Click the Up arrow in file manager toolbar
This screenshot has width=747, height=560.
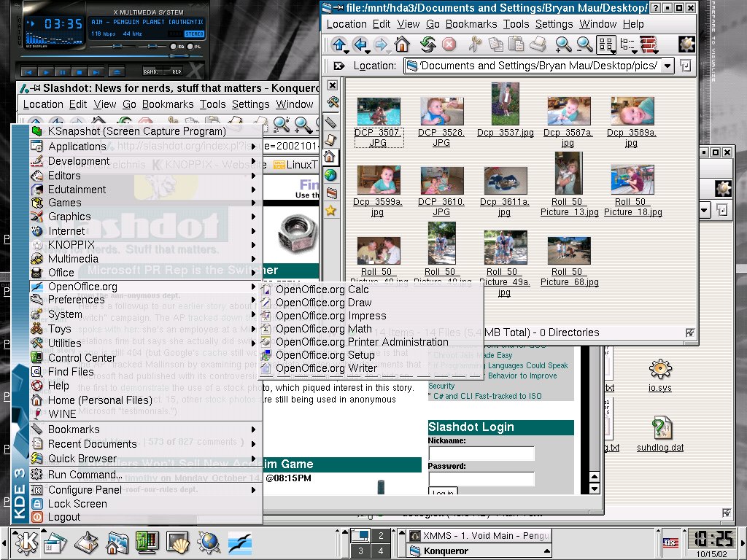338,44
